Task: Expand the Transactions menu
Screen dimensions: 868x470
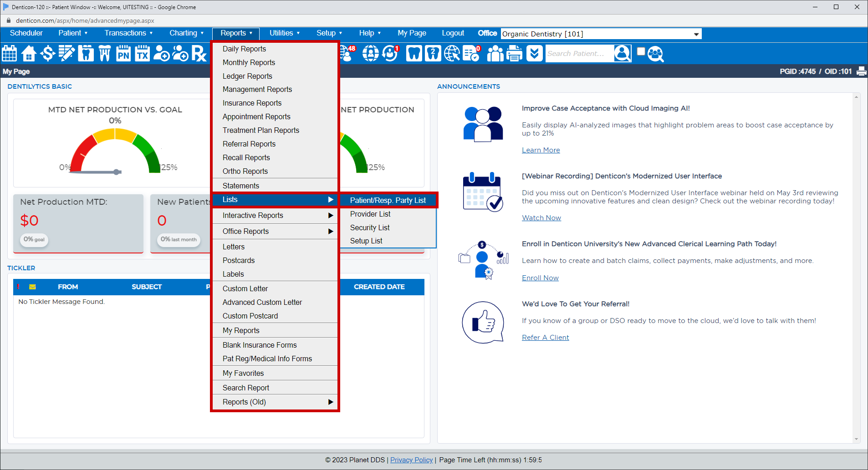Action: click(128, 33)
